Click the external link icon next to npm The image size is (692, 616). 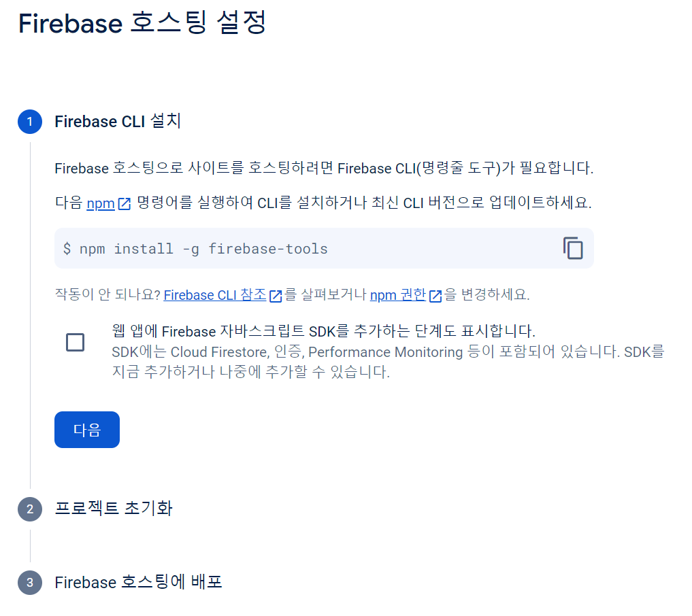123,204
